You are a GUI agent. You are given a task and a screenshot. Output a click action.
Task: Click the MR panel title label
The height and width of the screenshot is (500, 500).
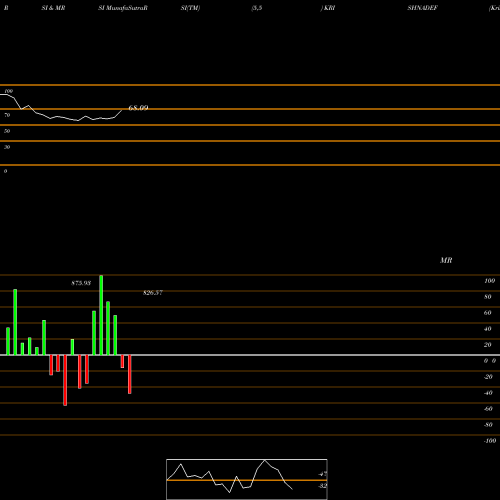[x=446, y=260]
